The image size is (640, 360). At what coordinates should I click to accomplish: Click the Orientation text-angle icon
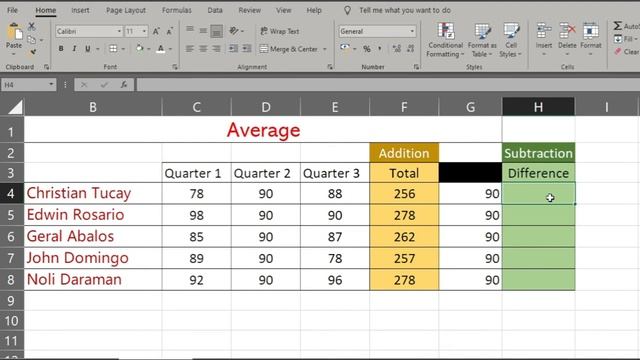[234, 31]
